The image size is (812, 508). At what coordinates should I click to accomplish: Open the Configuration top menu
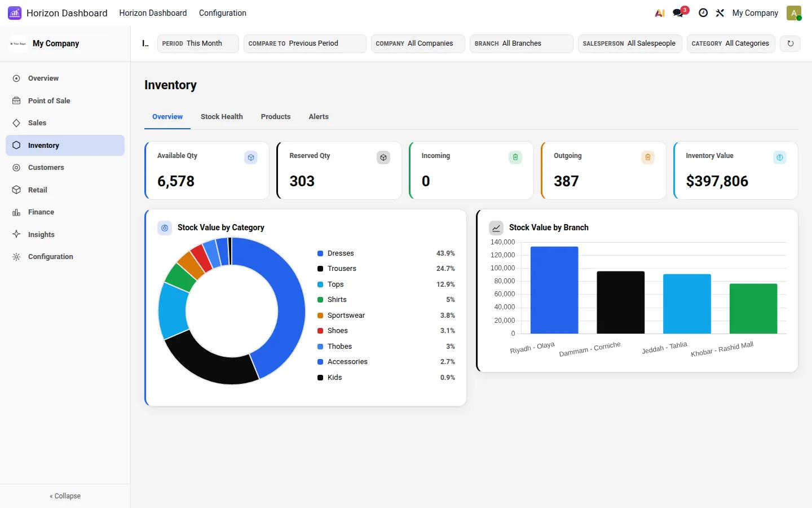point(223,13)
